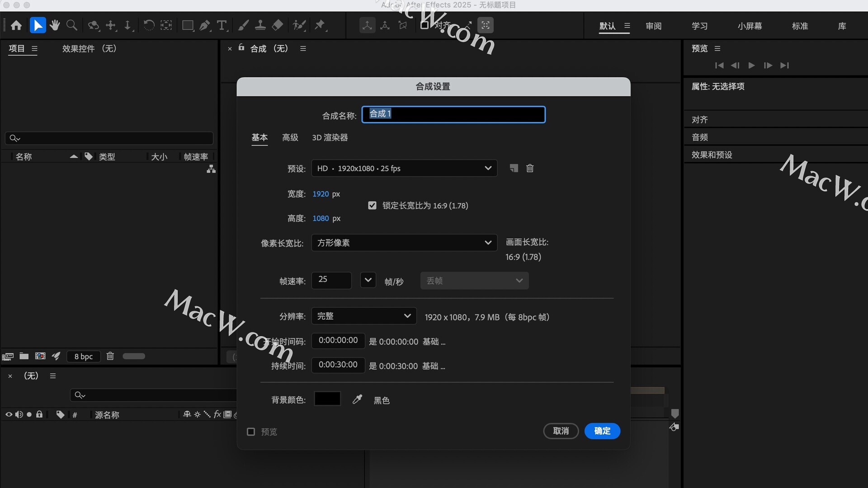Select the Zoom magnifier tool

[x=71, y=25]
